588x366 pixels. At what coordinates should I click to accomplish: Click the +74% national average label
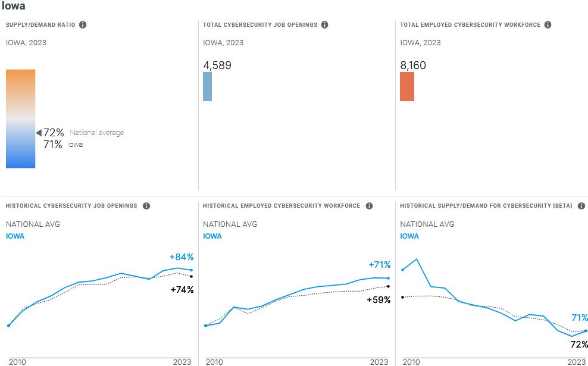(182, 290)
